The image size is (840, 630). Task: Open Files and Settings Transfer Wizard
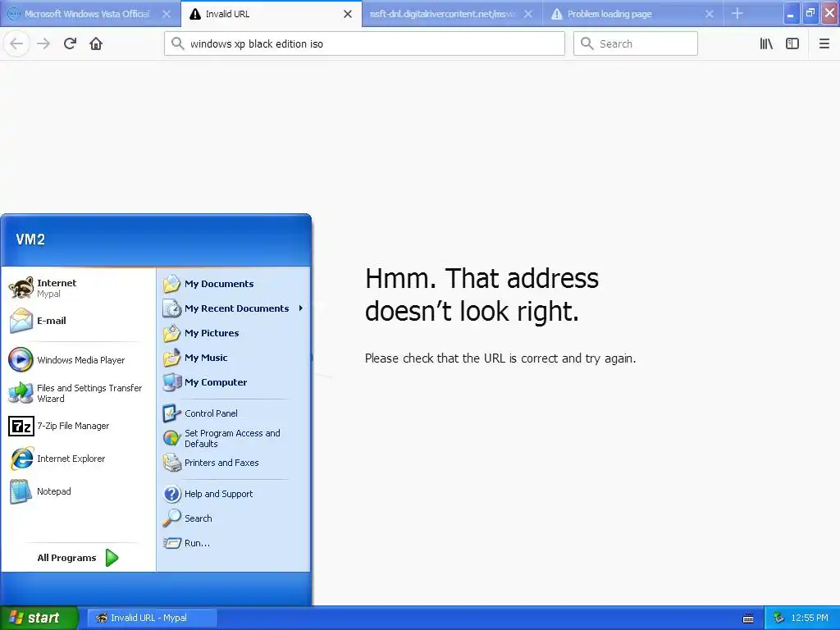[x=78, y=393]
